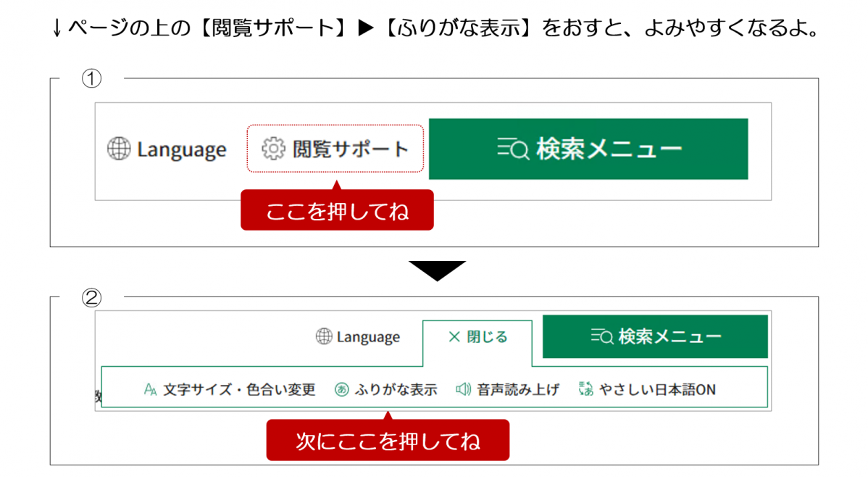Close the support panel with 閉じる
The width and height of the screenshot is (868, 477).
[477, 337]
